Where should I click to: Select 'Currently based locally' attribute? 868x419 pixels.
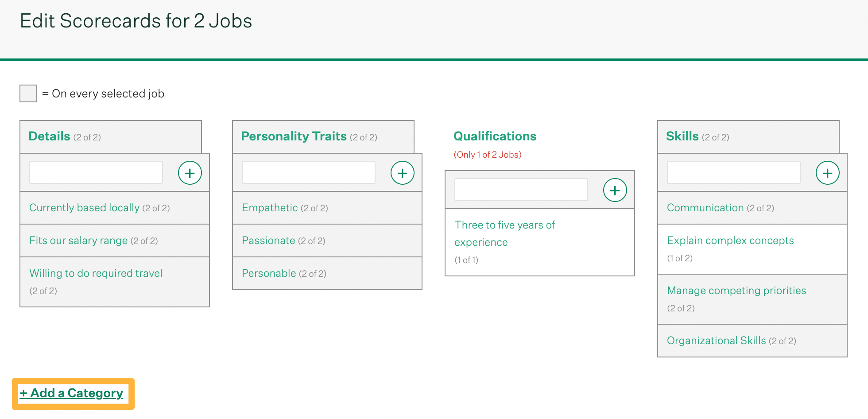pos(84,208)
